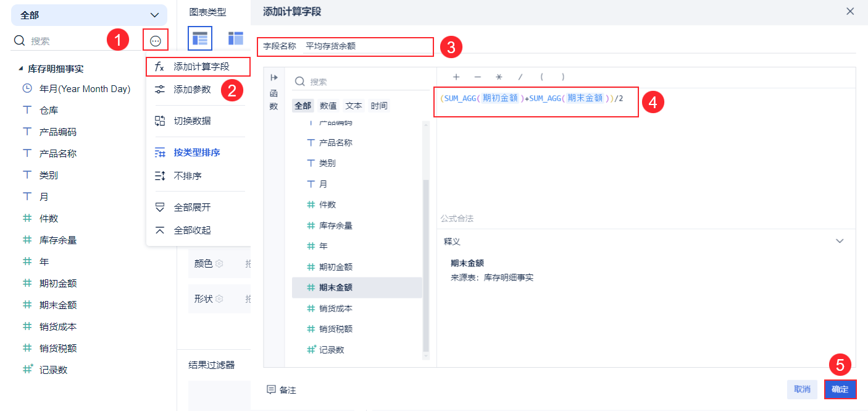Viewport: 868px width, 411px height.
Task: Click the 确定 confirm button
Action: 840,389
